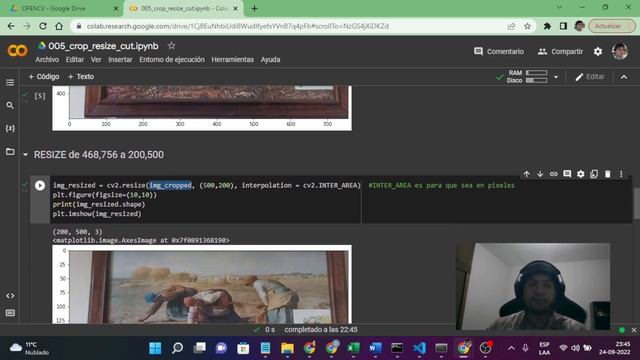Copy link to cell icon
The width and height of the screenshot is (640, 360).
pyautogui.click(x=553, y=174)
